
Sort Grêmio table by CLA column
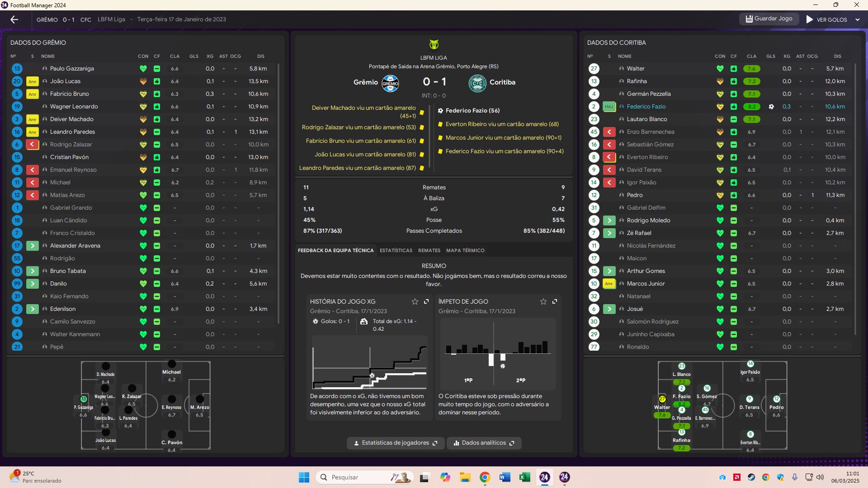pos(175,56)
